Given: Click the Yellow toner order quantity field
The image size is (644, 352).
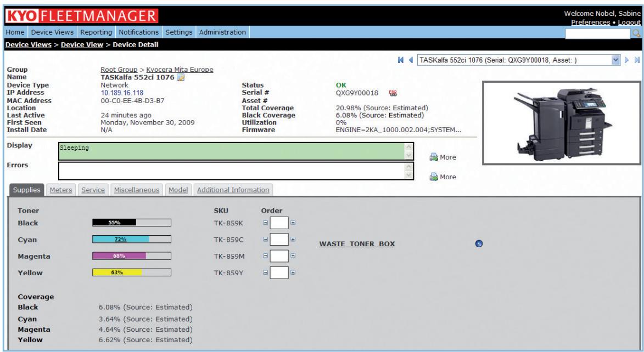Looking at the screenshot, I should click(x=279, y=272).
